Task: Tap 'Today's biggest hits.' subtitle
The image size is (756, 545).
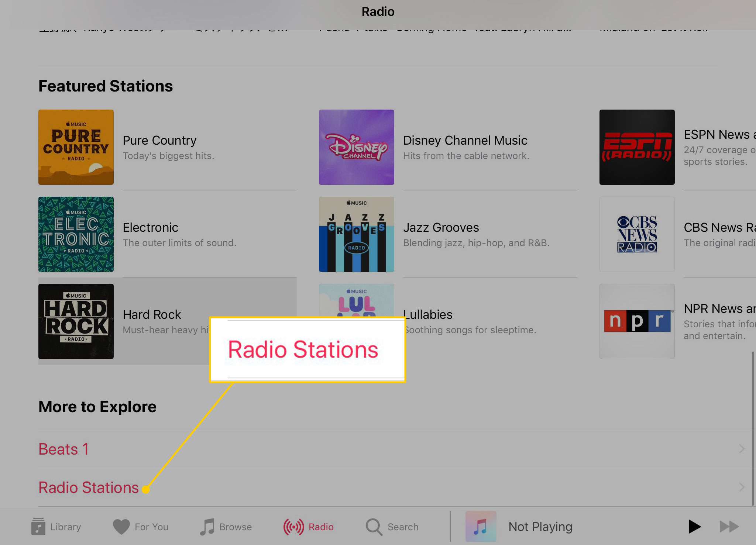Action: click(168, 156)
